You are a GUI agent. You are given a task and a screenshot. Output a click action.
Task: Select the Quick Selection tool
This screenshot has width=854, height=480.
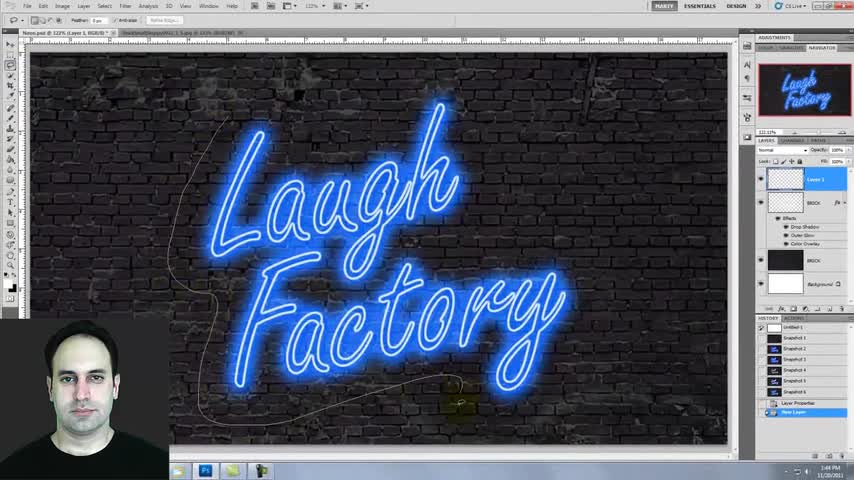tap(10, 76)
